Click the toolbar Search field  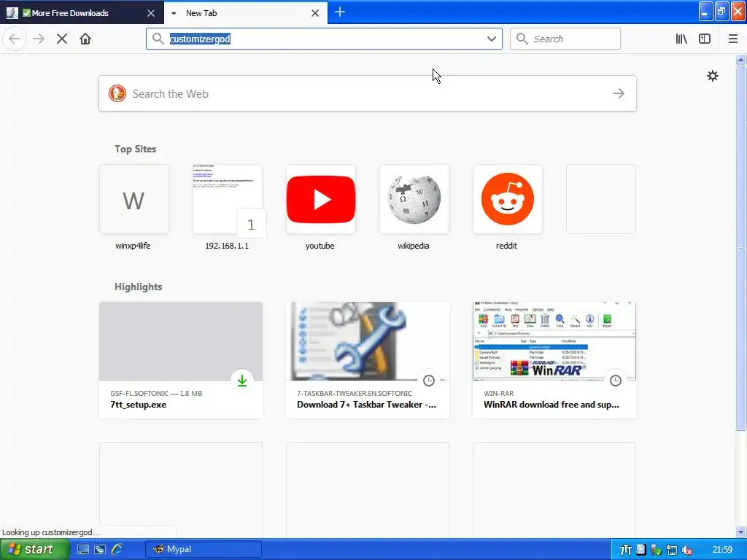click(565, 39)
